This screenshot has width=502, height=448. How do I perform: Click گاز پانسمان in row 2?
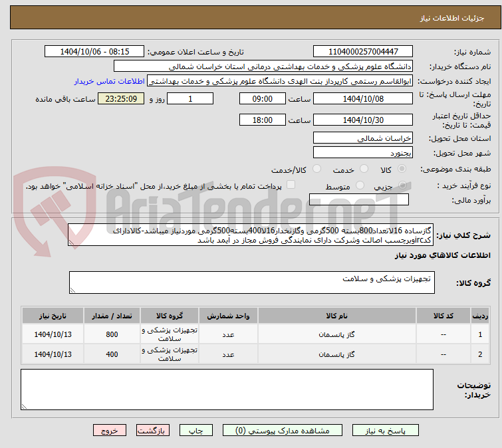337,354
